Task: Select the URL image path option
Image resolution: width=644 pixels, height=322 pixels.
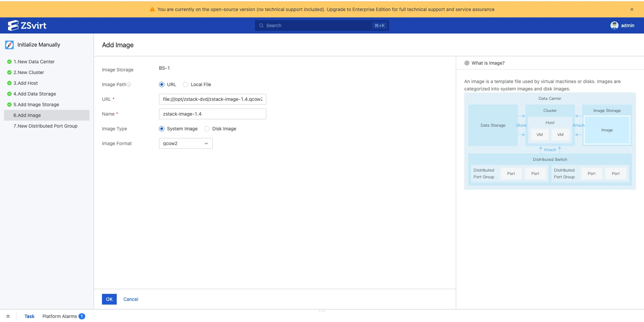Action: [162, 84]
